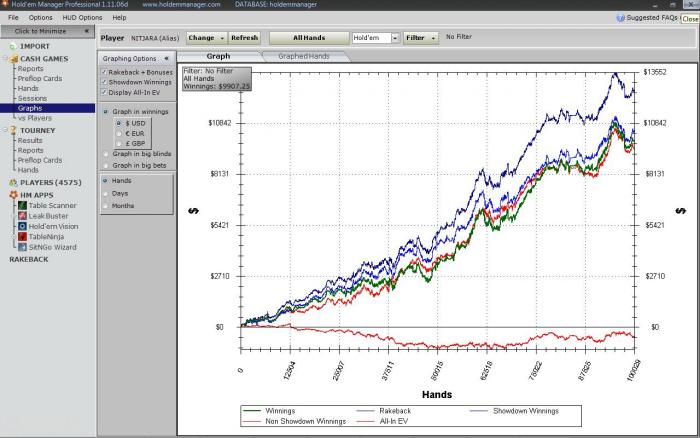Viewport: 700px width, 438px height.
Task: Open Cash Games Reports item
Action: (x=30, y=69)
